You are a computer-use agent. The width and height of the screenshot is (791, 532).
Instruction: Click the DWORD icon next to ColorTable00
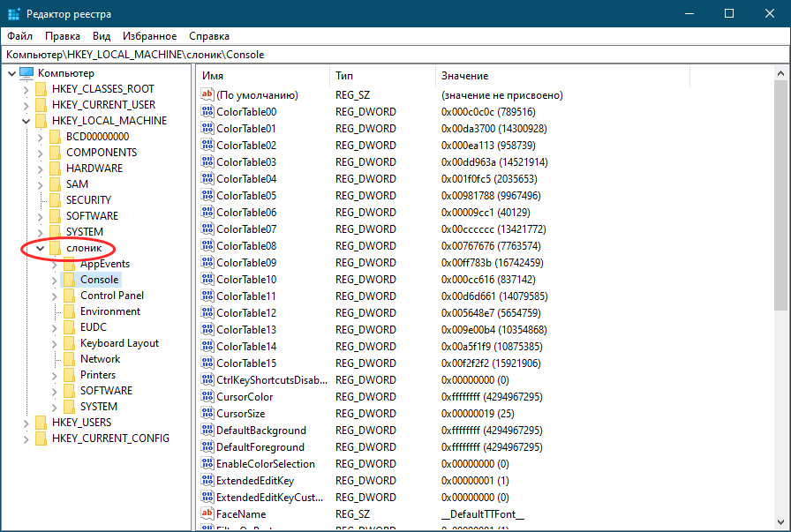(207, 112)
